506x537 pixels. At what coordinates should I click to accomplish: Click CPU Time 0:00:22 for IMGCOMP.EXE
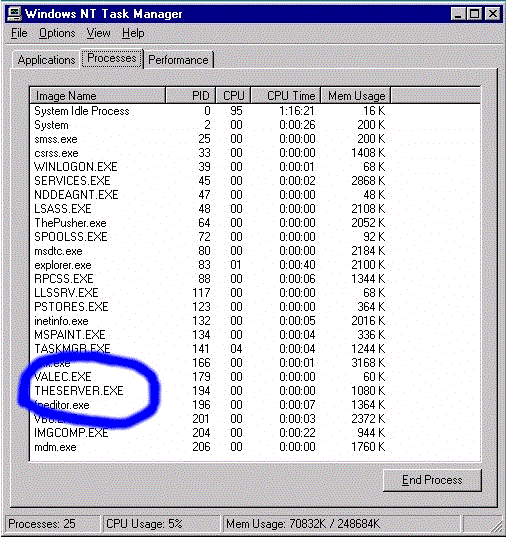pyautogui.click(x=297, y=433)
